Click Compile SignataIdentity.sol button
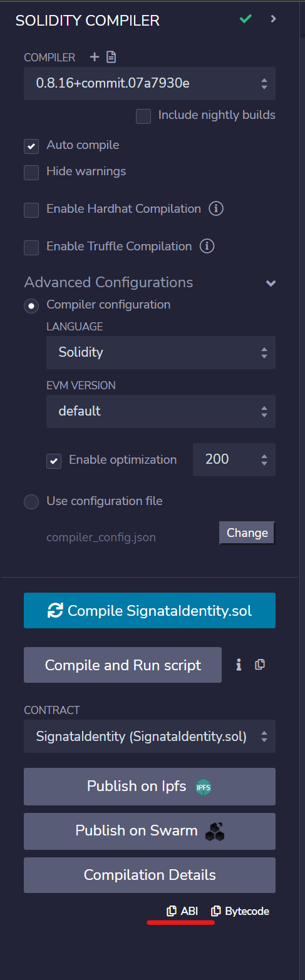This screenshot has height=980, width=305. pos(150,610)
